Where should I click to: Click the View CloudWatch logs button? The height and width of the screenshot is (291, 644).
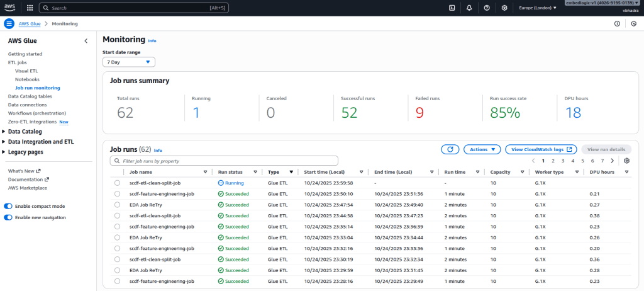(x=541, y=149)
